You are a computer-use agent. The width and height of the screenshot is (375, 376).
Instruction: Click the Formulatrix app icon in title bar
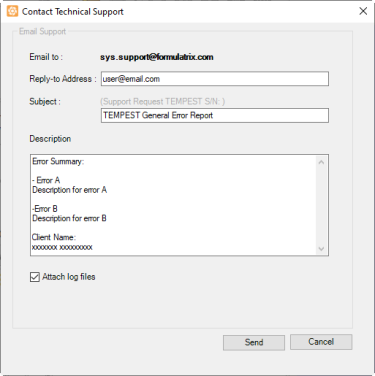click(12, 11)
